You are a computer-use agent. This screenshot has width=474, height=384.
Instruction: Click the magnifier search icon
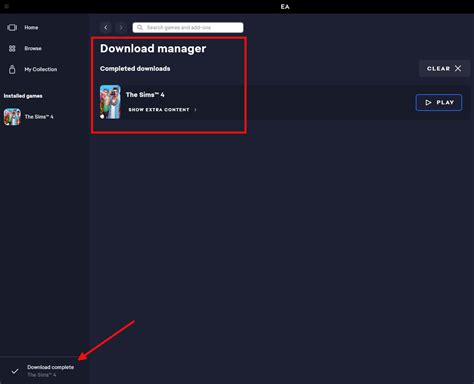[140, 28]
